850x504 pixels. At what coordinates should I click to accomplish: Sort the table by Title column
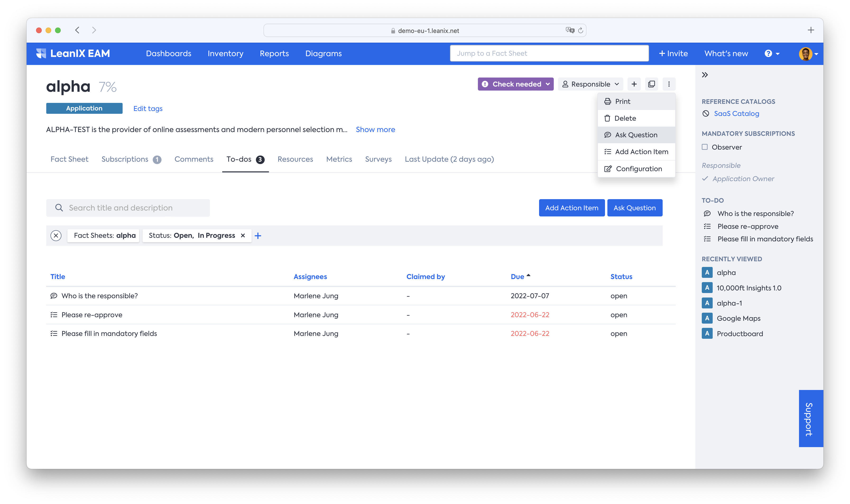click(x=58, y=276)
